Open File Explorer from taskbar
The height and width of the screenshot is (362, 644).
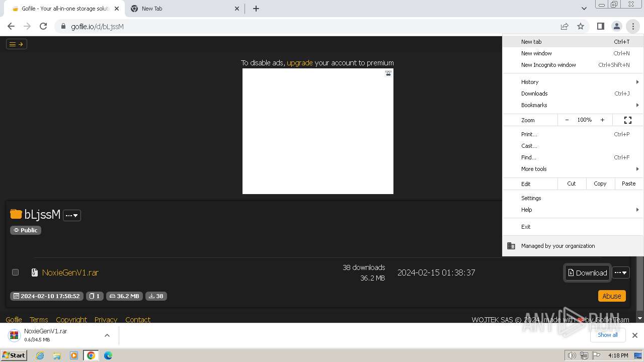[x=57, y=355]
